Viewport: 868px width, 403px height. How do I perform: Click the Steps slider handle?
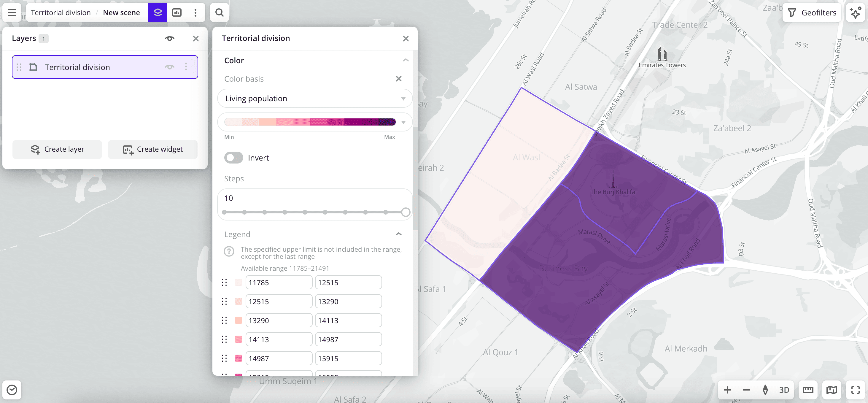coord(406,212)
